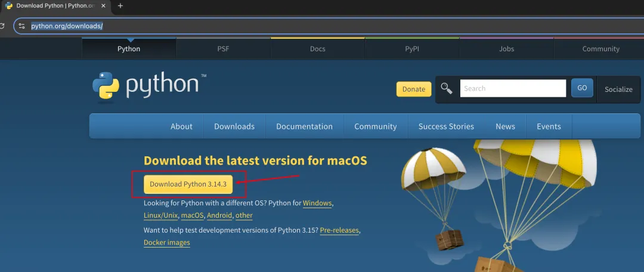Follow the other platforms link
Screen dimensions: 644x272
(x=244, y=215)
